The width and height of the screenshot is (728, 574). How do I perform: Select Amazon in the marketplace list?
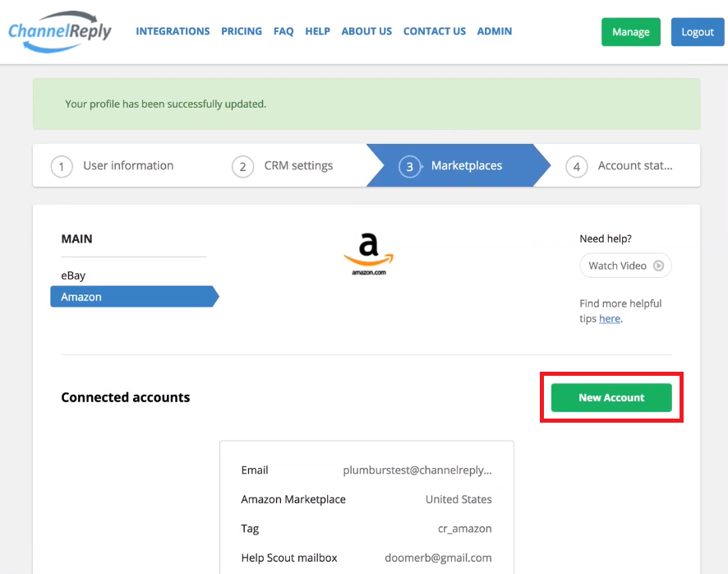135,297
